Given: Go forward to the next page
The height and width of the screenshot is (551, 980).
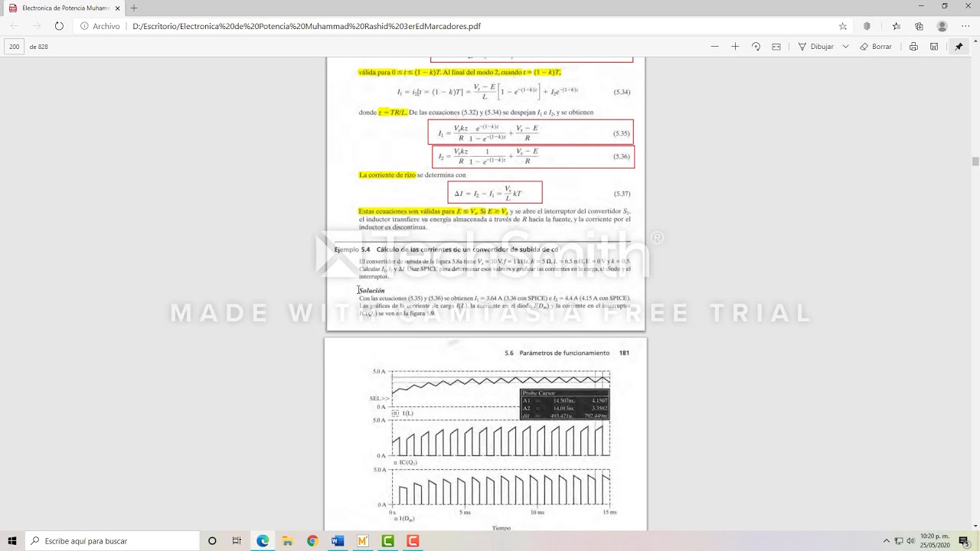Looking at the screenshot, I should point(36,26).
